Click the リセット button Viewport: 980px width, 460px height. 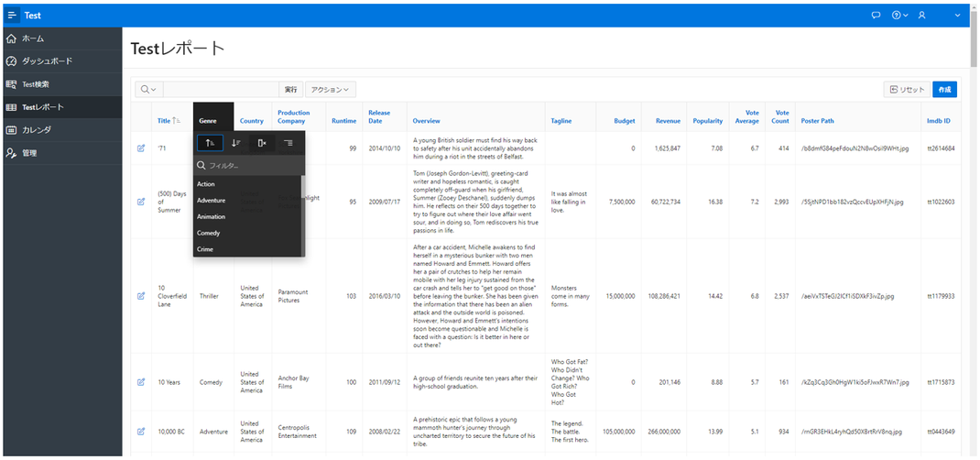point(907,90)
